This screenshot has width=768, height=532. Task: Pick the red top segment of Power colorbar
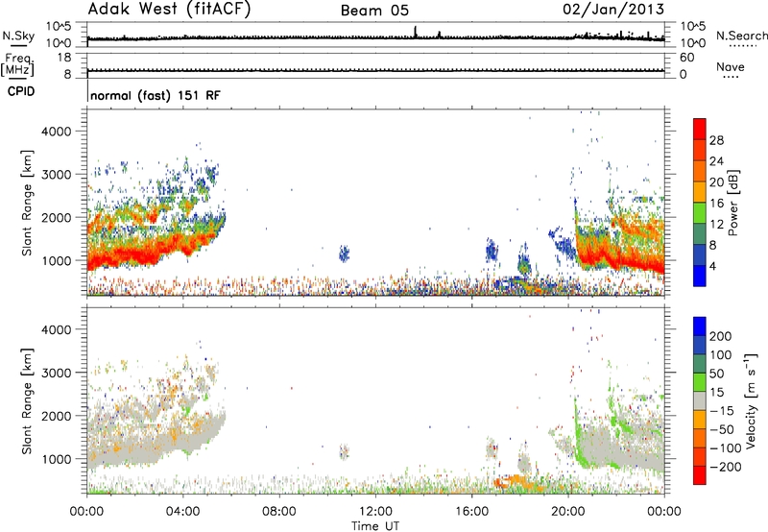point(700,130)
